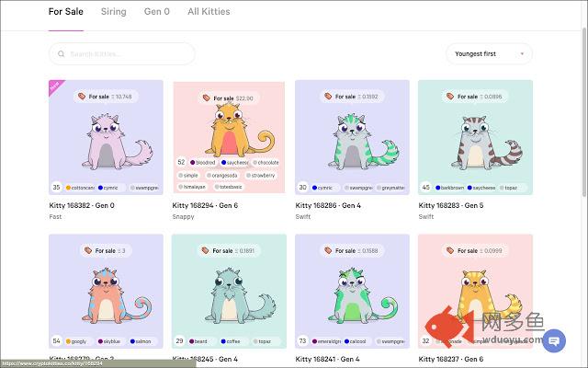588x368 pixels.
Task: Click the greymatter trait tag
Action: click(391, 188)
